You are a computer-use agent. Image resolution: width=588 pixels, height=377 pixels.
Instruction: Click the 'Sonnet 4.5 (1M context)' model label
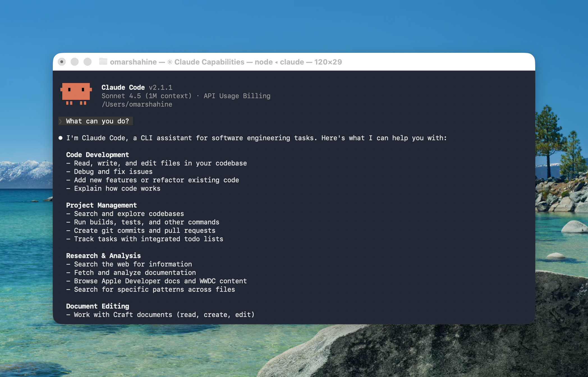tap(146, 96)
